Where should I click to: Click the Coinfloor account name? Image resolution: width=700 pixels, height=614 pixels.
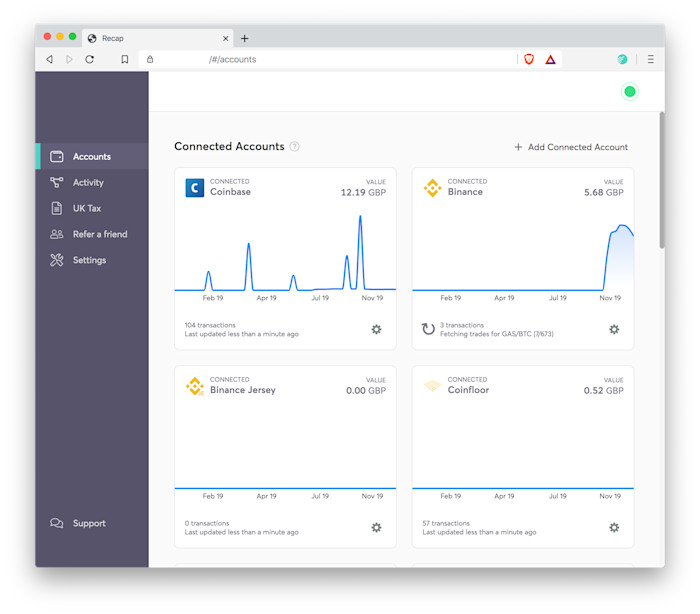[x=468, y=390]
